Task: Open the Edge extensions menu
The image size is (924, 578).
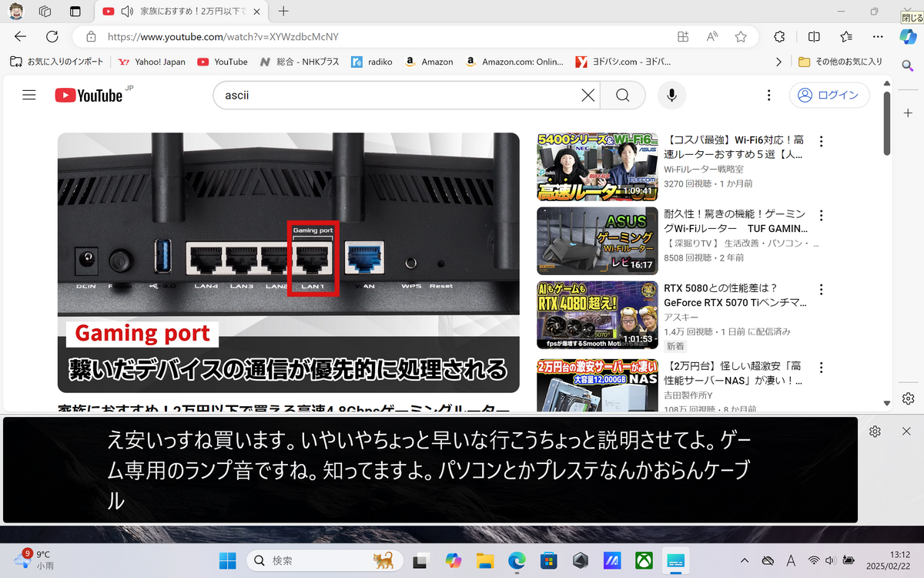Action: pyautogui.click(x=779, y=36)
